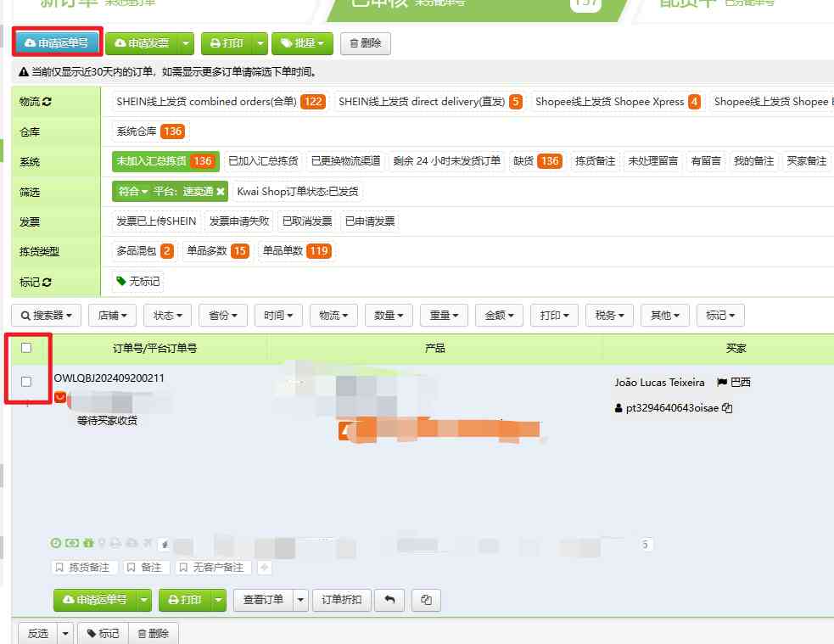Copy buyer ID pt3294640643oisae with copy icon

727,408
